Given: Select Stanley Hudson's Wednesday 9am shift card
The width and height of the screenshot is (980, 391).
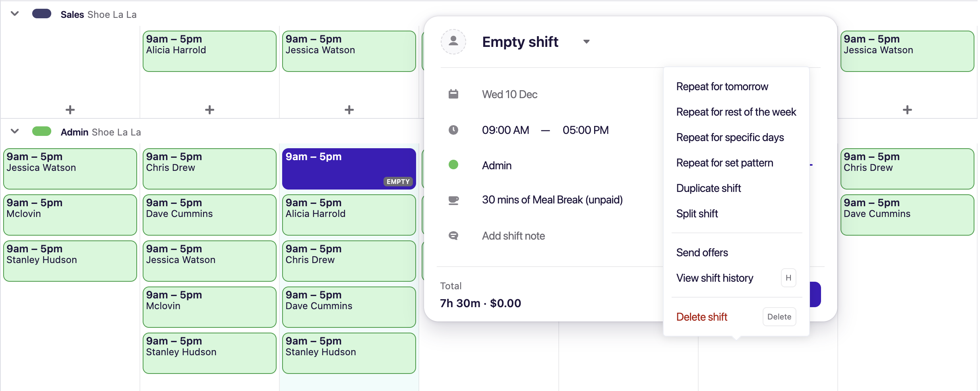Looking at the screenshot, I should tap(349, 353).
